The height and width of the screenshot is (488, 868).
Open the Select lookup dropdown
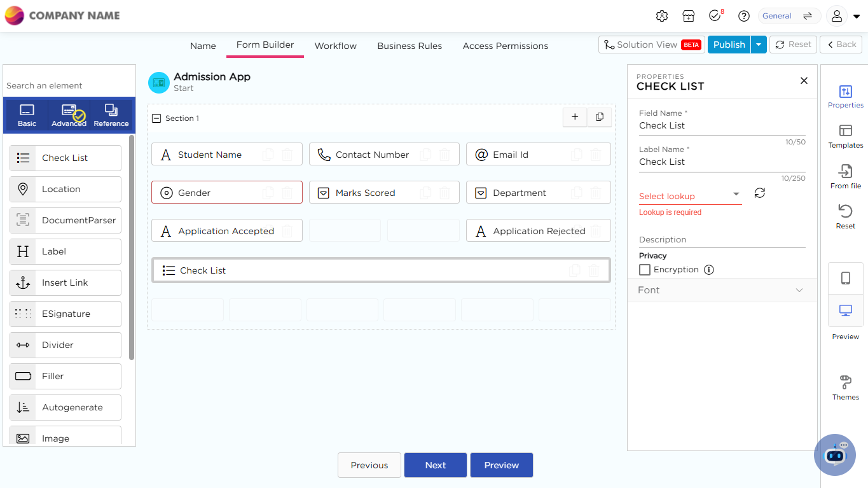tap(690, 196)
